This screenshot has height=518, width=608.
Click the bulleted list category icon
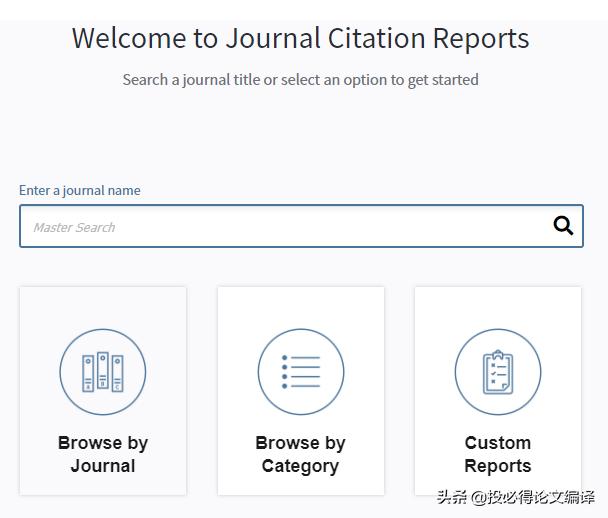[301, 372]
